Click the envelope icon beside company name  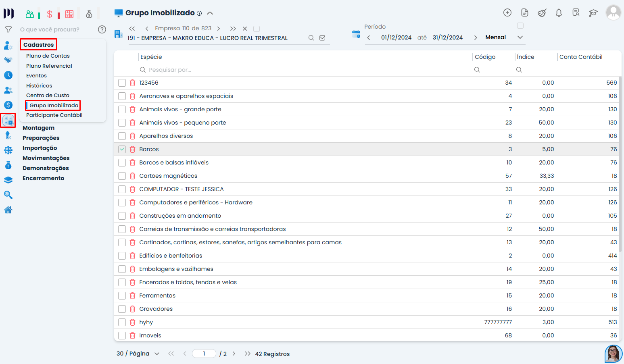click(x=322, y=38)
